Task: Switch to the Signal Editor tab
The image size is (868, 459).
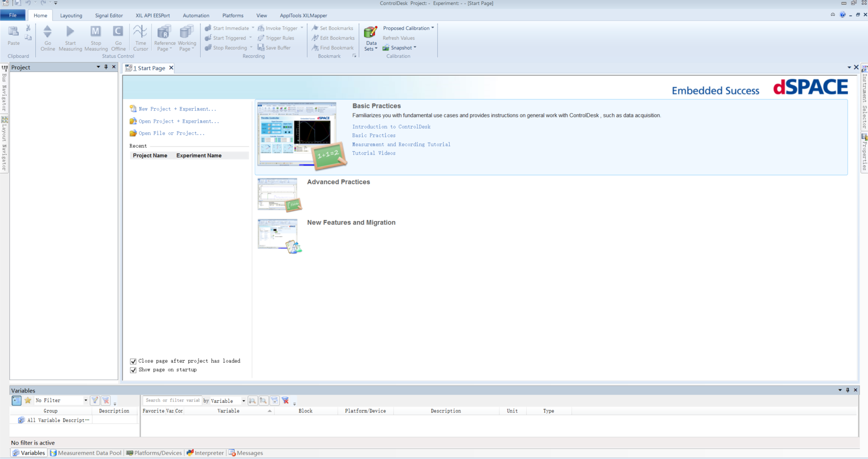Action: pos(109,15)
